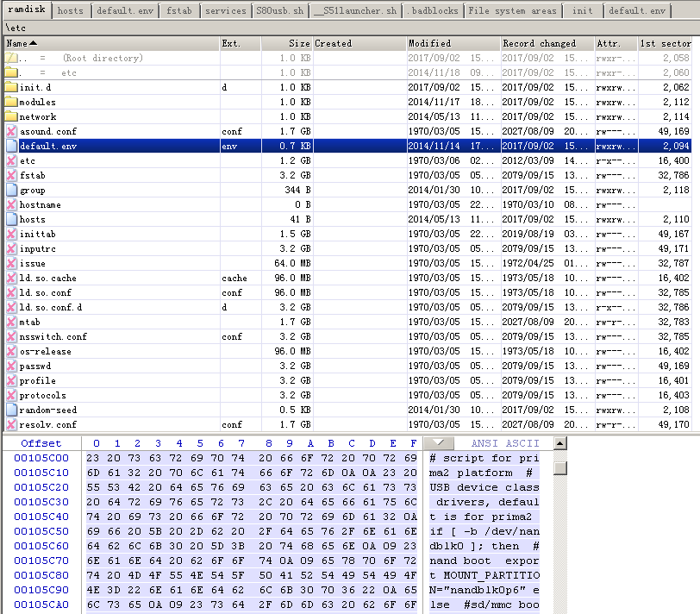700x614 pixels.
Task: Click the 1st sector column header
Action: [x=665, y=43]
